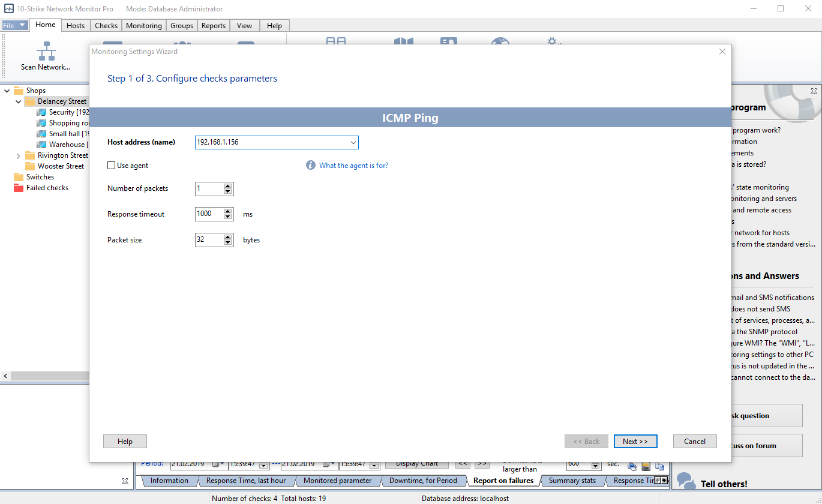Image resolution: width=822 pixels, height=504 pixels.
Task: Click the Next button in the wizard
Action: [x=635, y=441]
